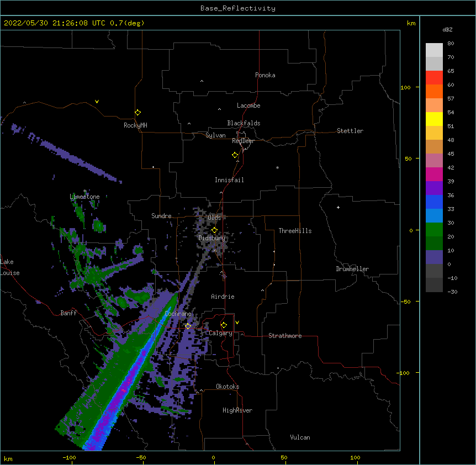Viewport: 476px width, 465px height.
Task: Click the Airdrie label
Action: 223,297
